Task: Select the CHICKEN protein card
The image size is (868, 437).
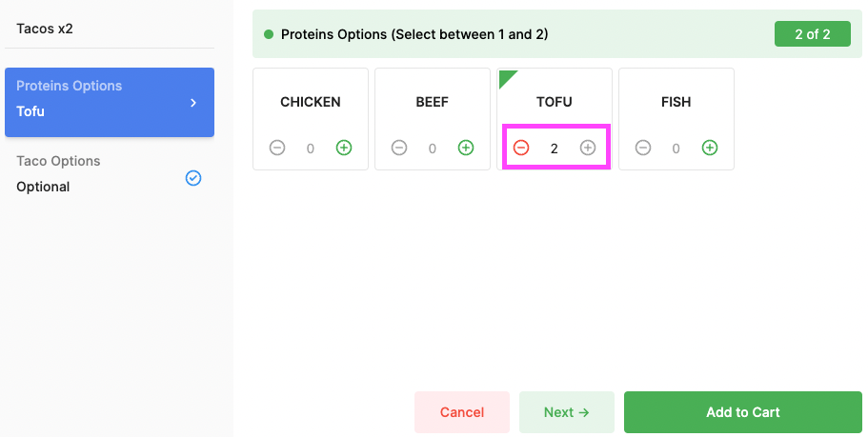Action: [311, 119]
